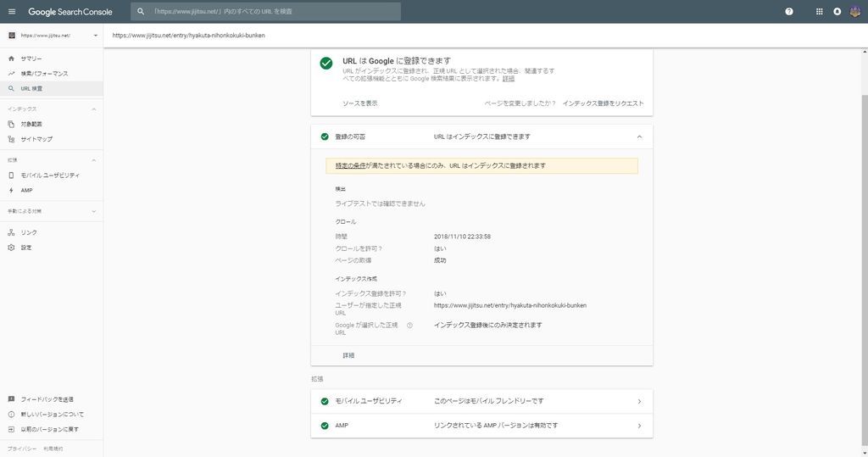Collapse the インデックス sidebar section
Viewport: 868px width, 457px height.
click(x=93, y=109)
